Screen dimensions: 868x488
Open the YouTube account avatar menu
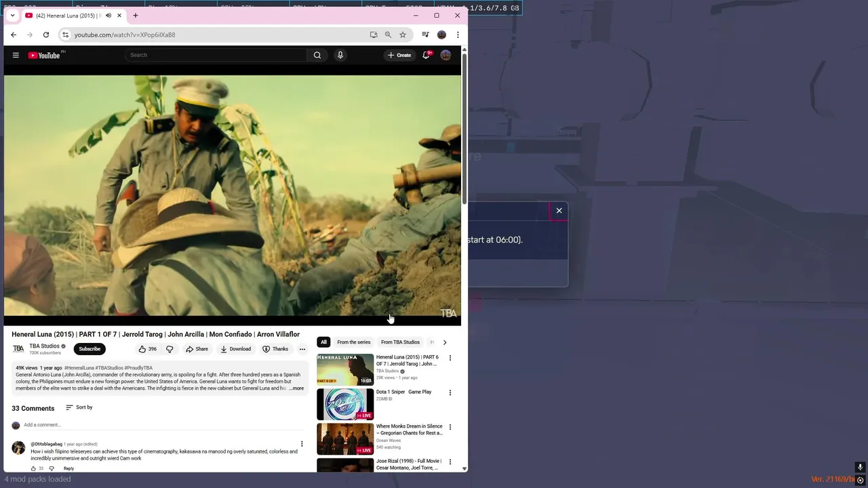point(446,55)
